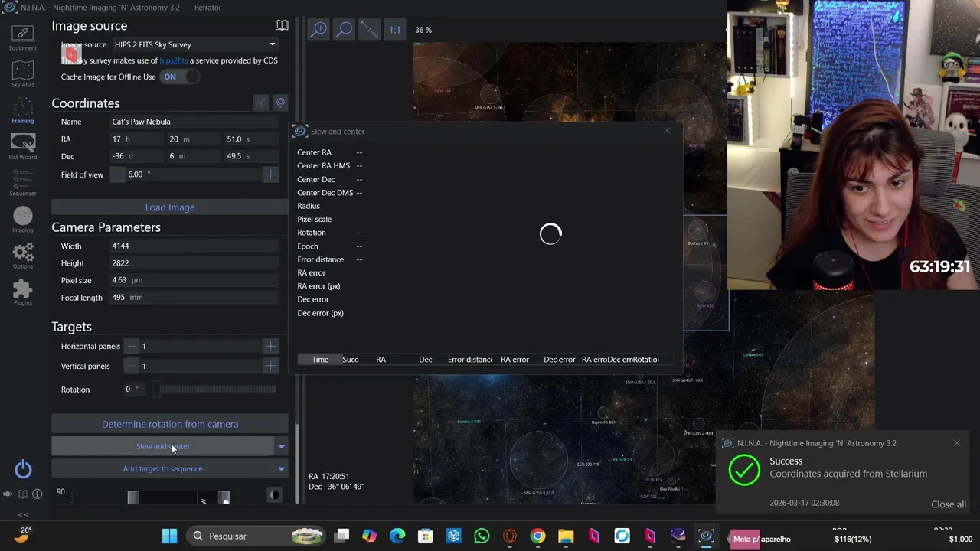Image resolution: width=980 pixels, height=551 pixels.
Task: Click the RA column header in results table
Action: point(381,360)
